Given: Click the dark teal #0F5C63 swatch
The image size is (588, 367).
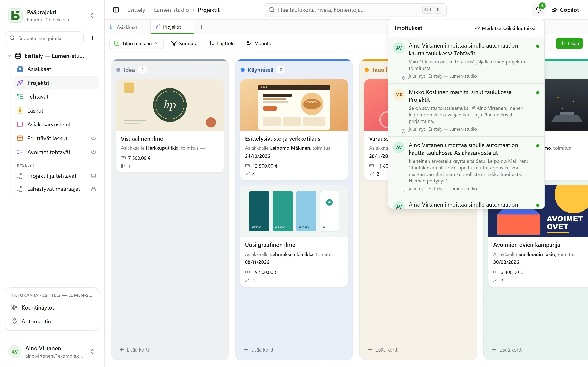Looking at the screenshot, I should pyautogui.click(x=259, y=211).
